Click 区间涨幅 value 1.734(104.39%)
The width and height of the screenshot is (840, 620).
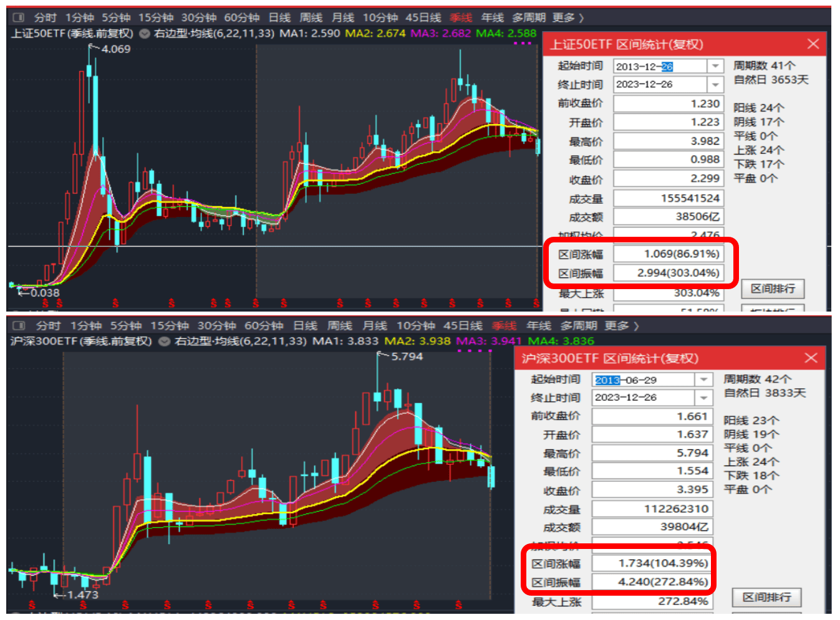[x=652, y=563]
